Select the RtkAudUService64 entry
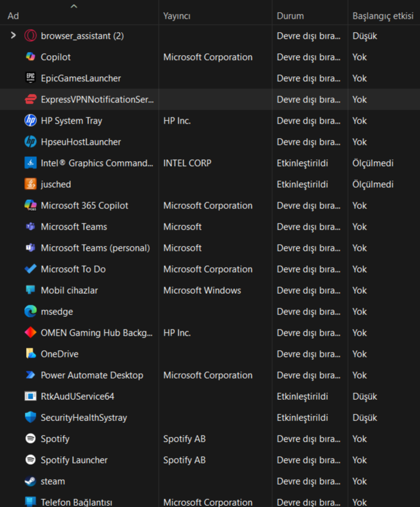Viewport: 420px width, 507px height. 78,396
